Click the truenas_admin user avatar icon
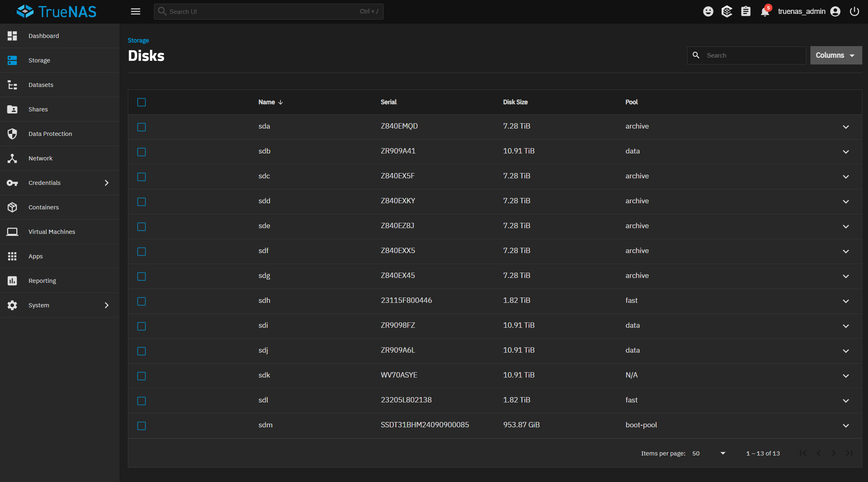The image size is (868, 482). [835, 11]
